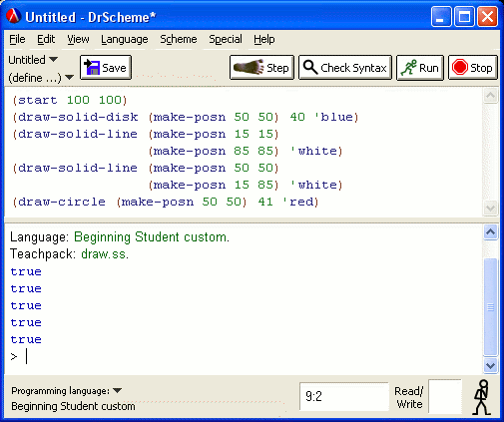This screenshot has width=504, height=422.
Task: Open the Edit menu
Action: point(46,39)
